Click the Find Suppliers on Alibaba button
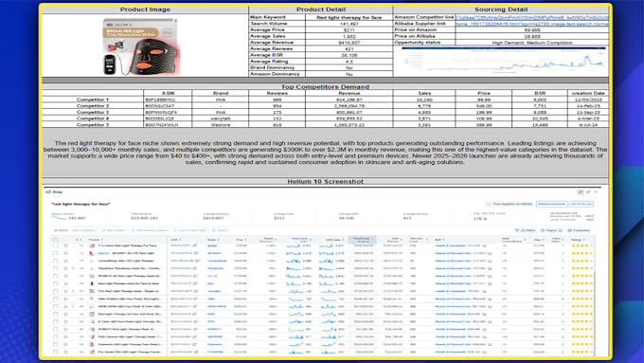 tap(510, 204)
